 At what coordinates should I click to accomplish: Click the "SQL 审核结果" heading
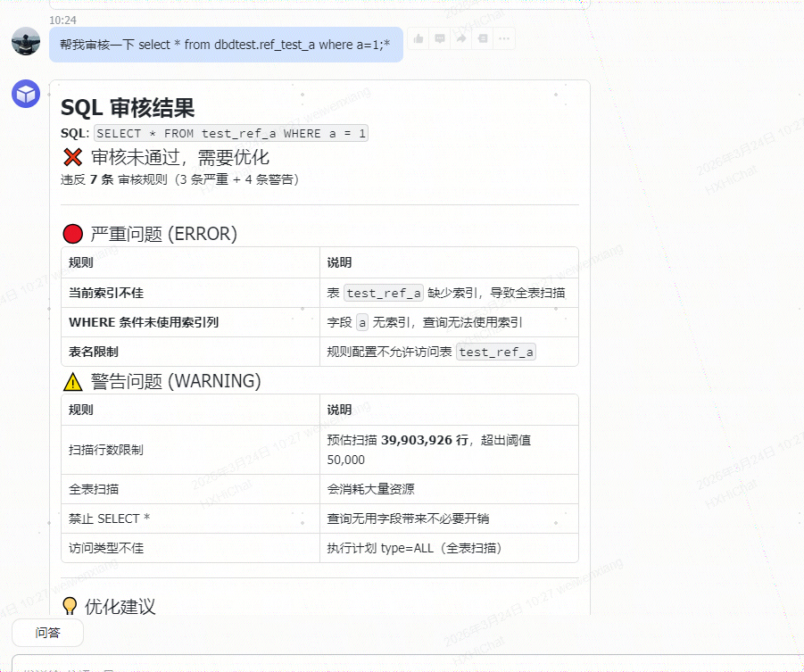128,108
